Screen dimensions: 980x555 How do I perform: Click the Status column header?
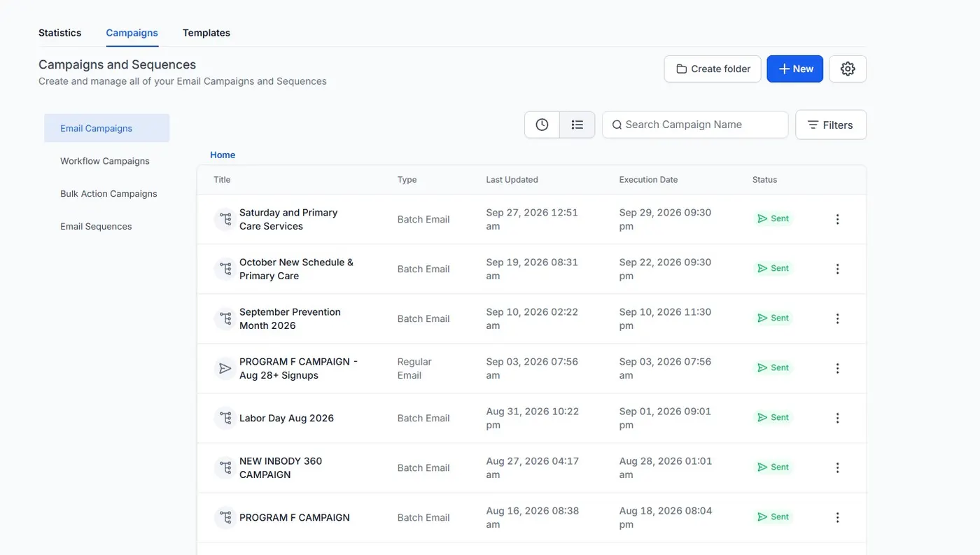click(x=764, y=180)
